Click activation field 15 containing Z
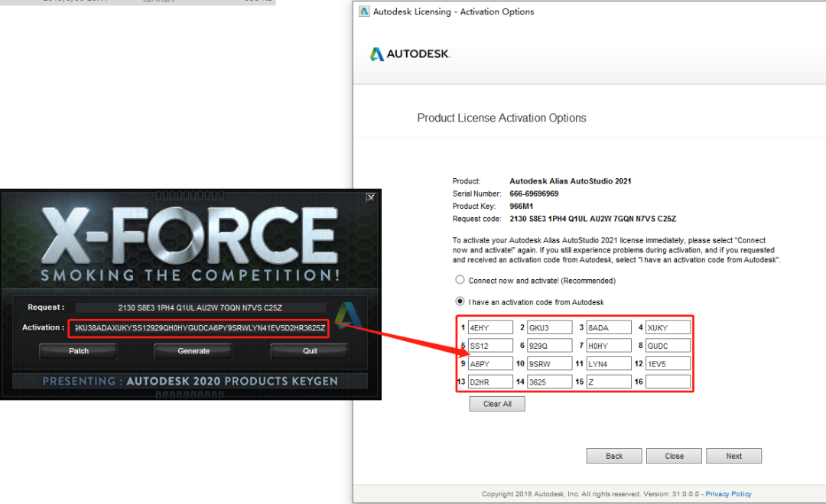This screenshot has height=504, width=826. tap(609, 382)
